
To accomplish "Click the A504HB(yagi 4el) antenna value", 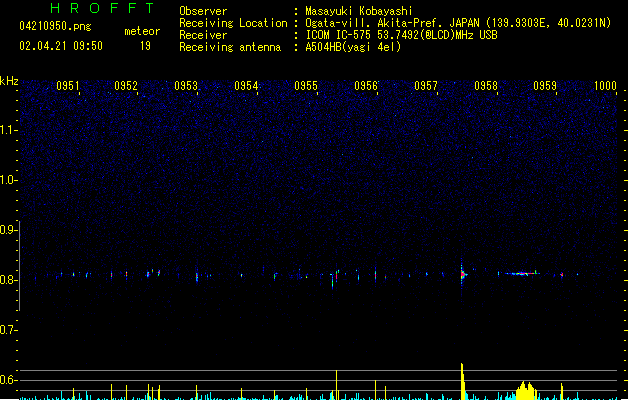I will 353,47.
